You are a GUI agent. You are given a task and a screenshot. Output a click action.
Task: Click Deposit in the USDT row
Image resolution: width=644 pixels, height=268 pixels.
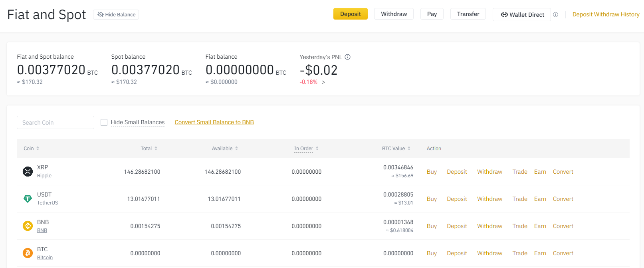click(x=457, y=199)
